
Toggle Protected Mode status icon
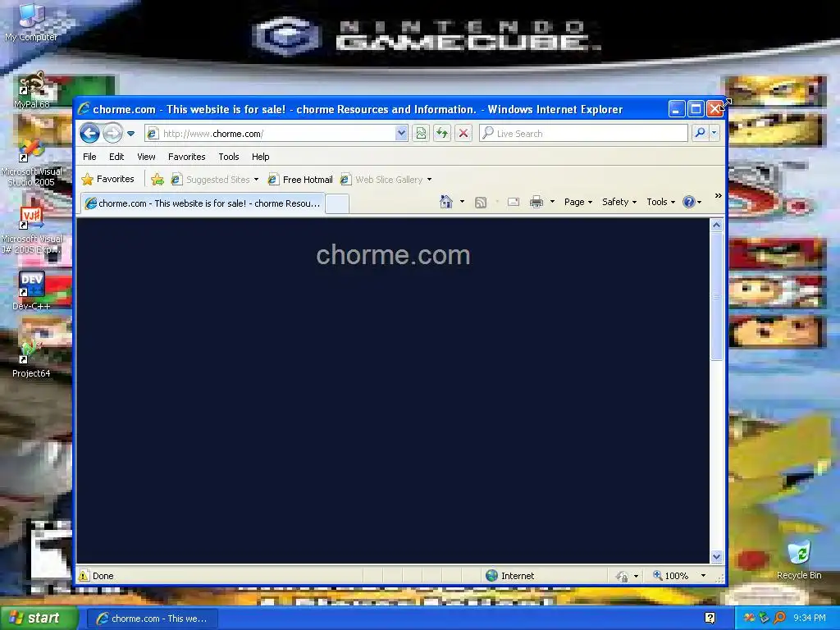click(x=622, y=577)
